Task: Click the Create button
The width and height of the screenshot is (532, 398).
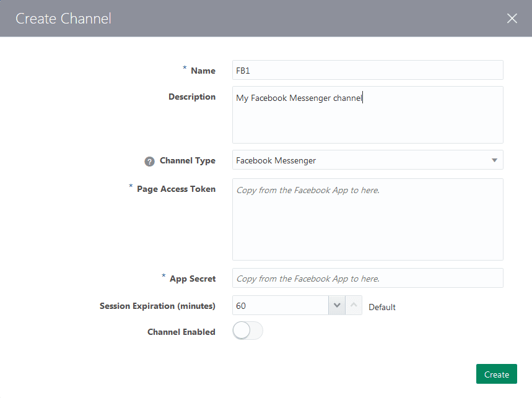Action: (496, 374)
